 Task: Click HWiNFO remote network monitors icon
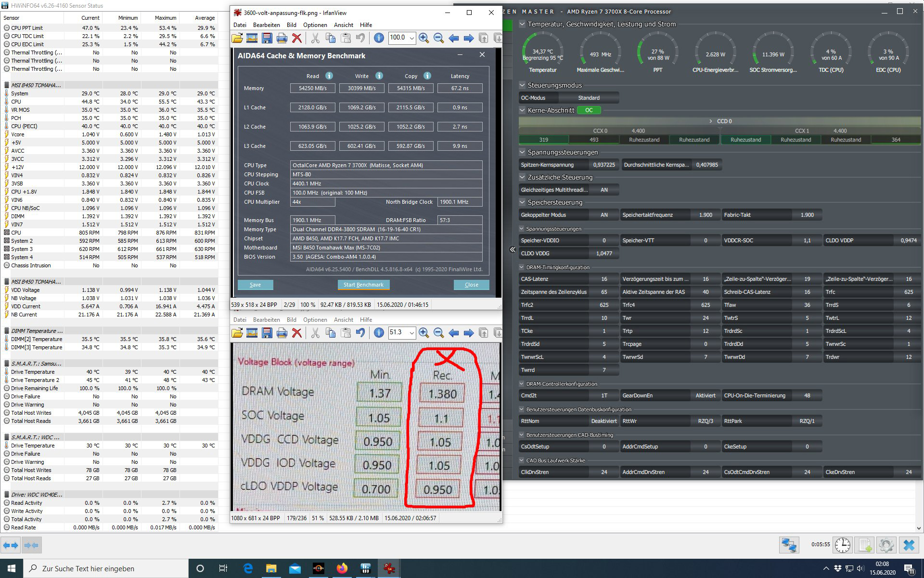789,545
